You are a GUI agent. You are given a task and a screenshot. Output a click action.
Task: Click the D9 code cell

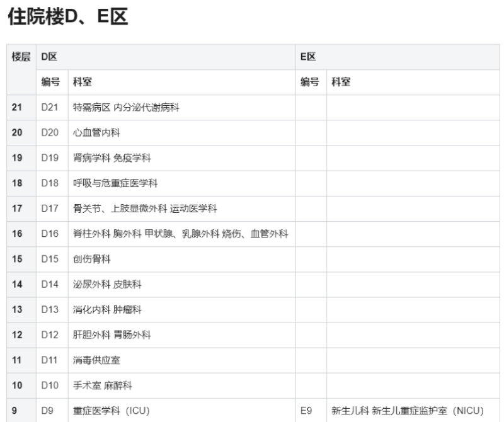point(52,411)
